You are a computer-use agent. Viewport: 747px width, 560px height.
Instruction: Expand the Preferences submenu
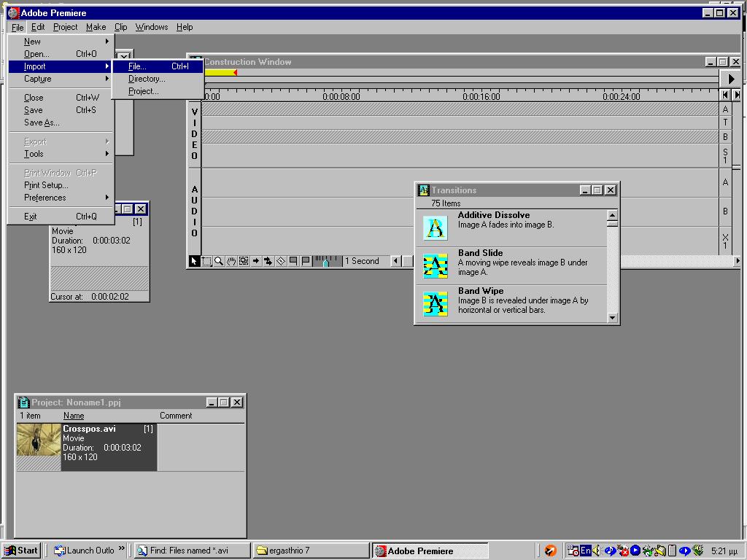(x=61, y=198)
